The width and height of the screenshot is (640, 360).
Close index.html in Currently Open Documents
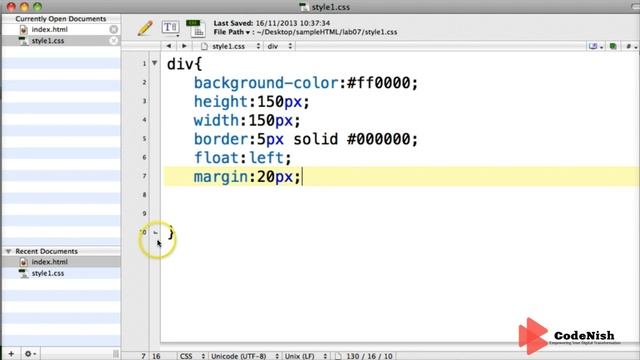click(x=113, y=29)
